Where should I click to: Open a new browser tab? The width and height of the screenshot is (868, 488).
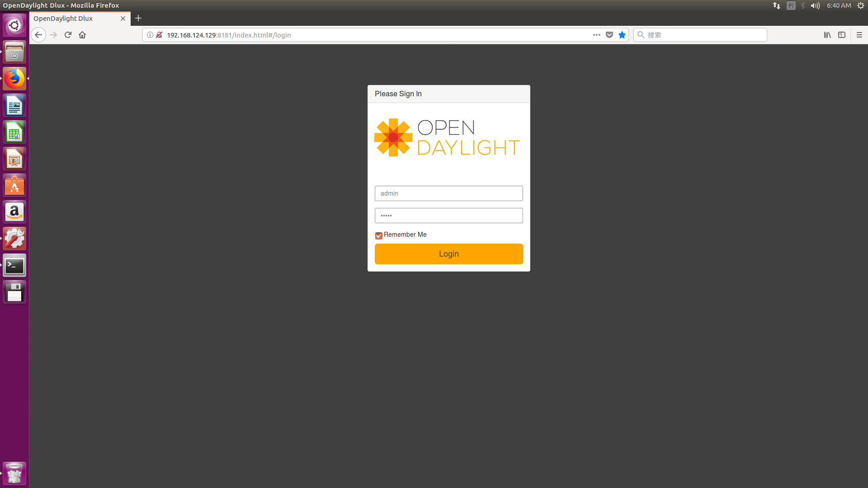(138, 18)
